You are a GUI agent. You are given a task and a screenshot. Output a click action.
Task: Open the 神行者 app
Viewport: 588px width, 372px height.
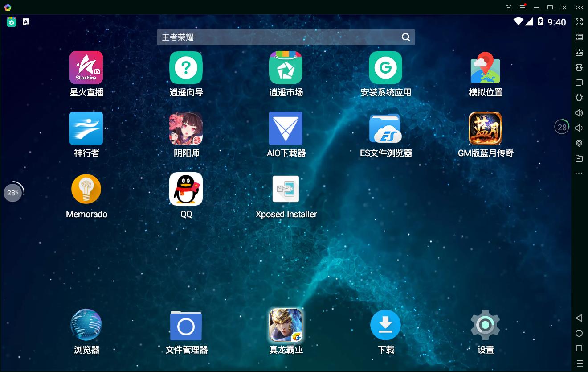coord(86,128)
